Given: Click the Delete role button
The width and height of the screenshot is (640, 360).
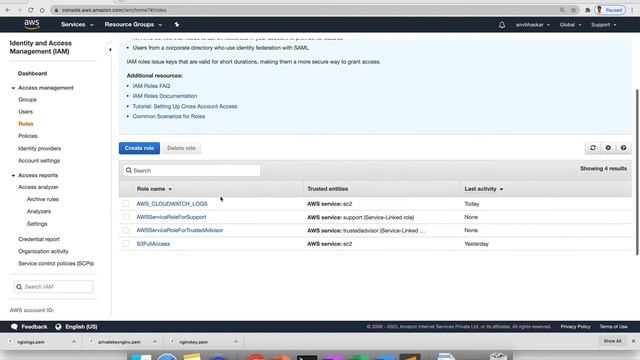Looking at the screenshot, I should coord(181,148).
